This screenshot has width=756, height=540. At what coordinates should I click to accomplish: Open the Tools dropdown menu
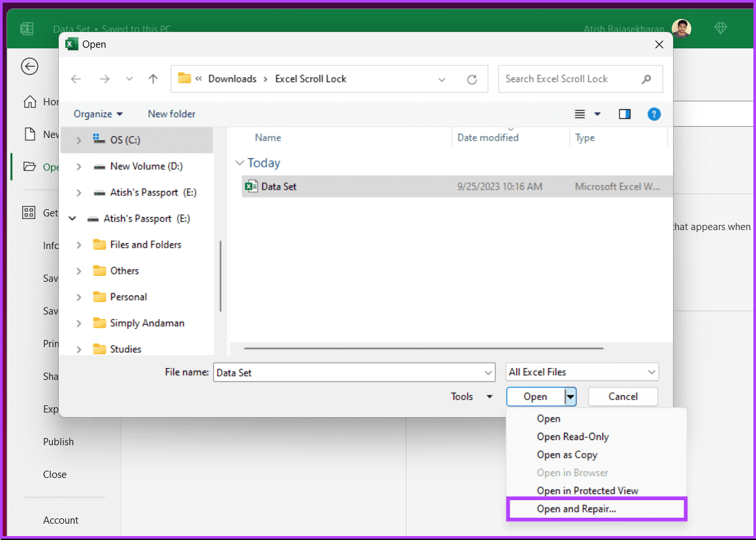(x=470, y=396)
